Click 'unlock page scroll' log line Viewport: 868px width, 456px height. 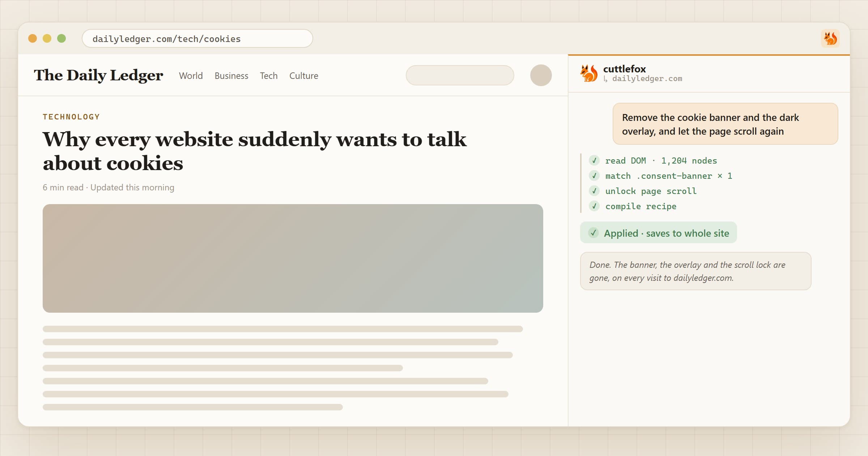coord(651,191)
